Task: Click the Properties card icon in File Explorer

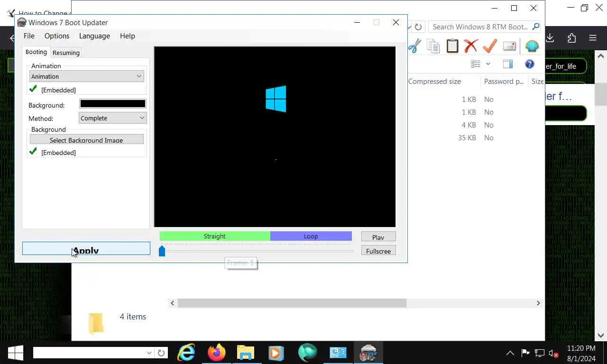Action: click(x=509, y=46)
